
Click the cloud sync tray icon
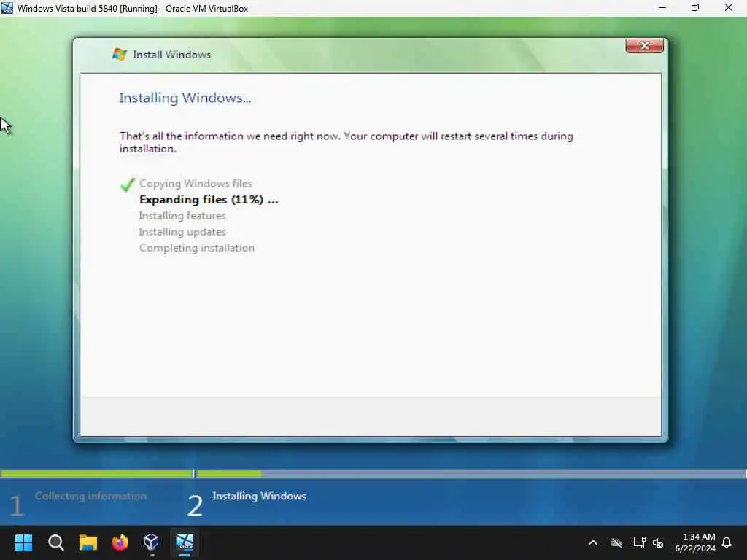coord(616,542)
